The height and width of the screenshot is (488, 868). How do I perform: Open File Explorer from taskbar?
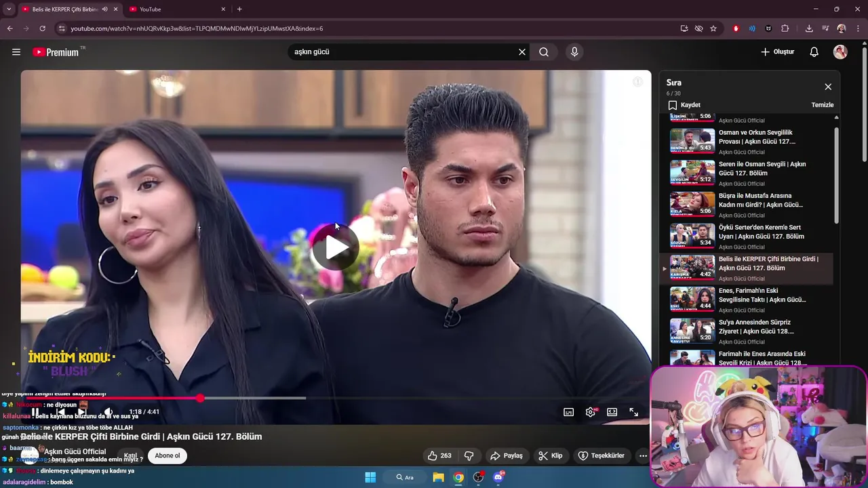click(x=438, y=477)
